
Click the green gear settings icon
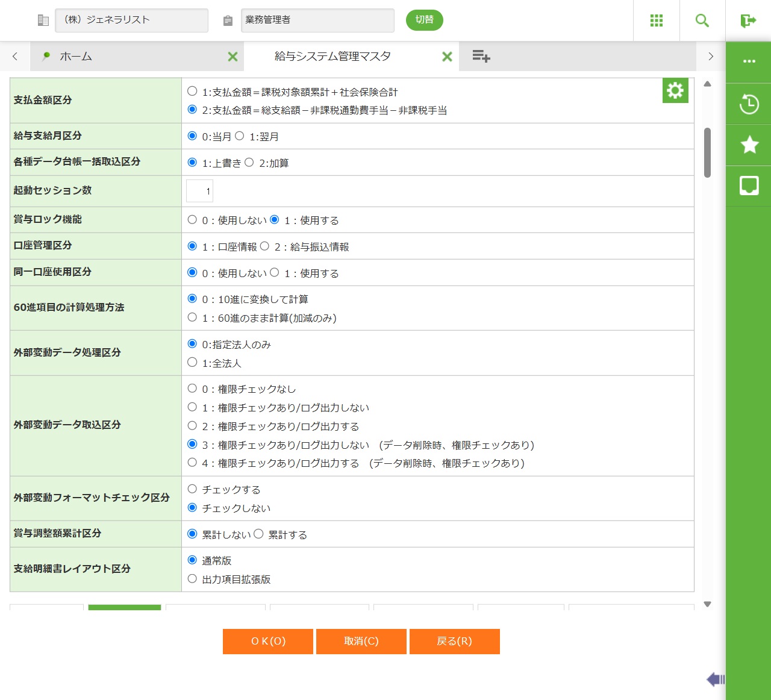(x=675, y=90)
